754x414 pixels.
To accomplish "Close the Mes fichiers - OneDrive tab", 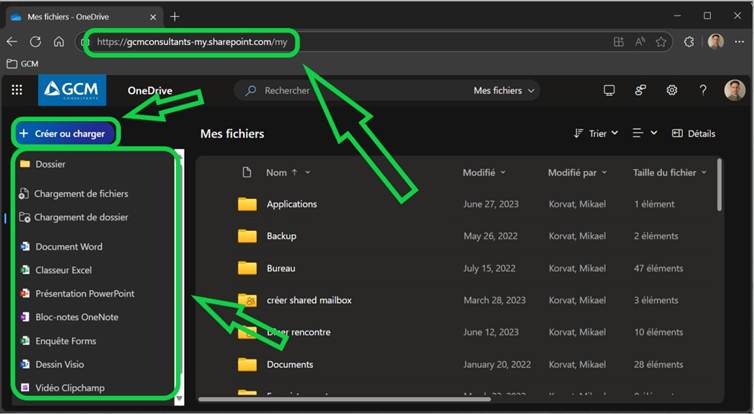I will [153, 17].
